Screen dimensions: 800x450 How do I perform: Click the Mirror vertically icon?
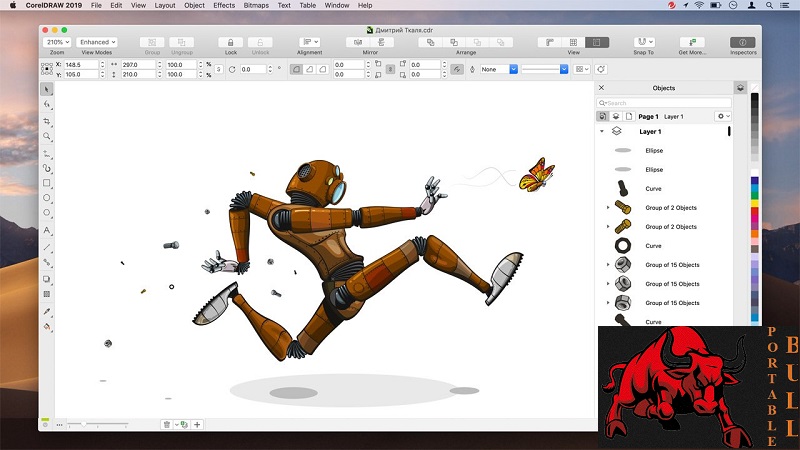381,42
